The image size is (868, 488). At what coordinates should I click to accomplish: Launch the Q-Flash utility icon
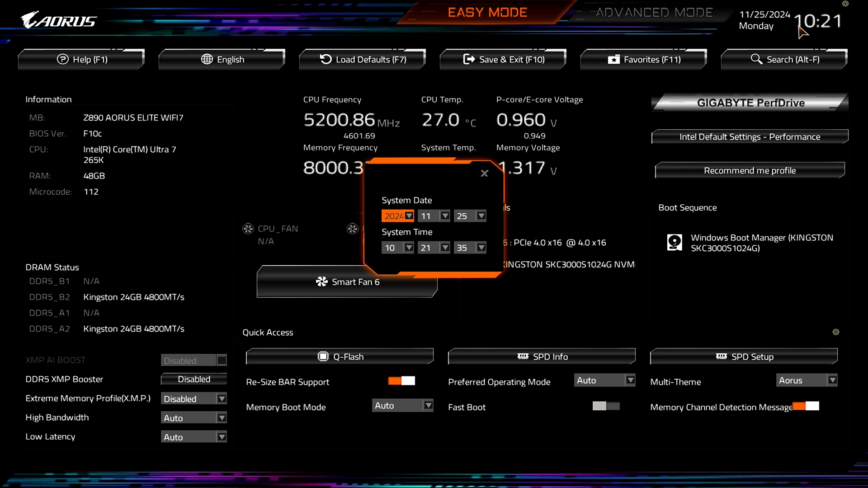pos(324,357)
